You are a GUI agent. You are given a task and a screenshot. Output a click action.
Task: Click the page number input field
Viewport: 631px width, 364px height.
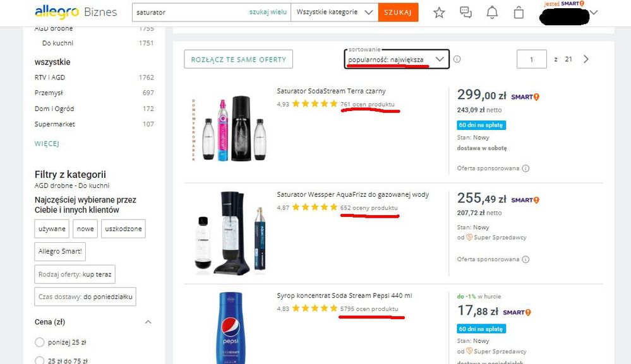click(531, 59)
